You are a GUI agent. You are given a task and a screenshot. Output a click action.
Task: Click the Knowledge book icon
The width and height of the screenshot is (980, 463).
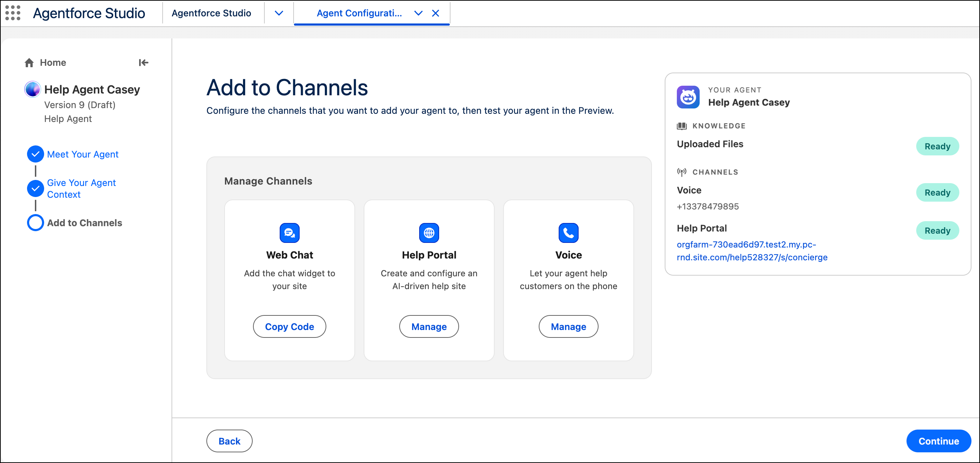coord(682,126)
